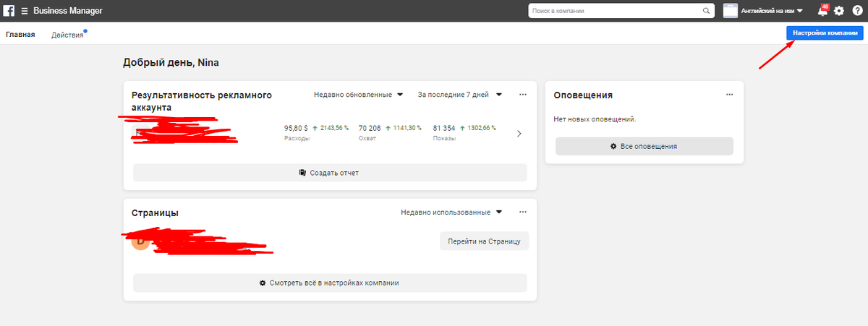Open the hamburger menu next to Business Manager
Viewport: 868px width, 326px height.
point(25,11)
